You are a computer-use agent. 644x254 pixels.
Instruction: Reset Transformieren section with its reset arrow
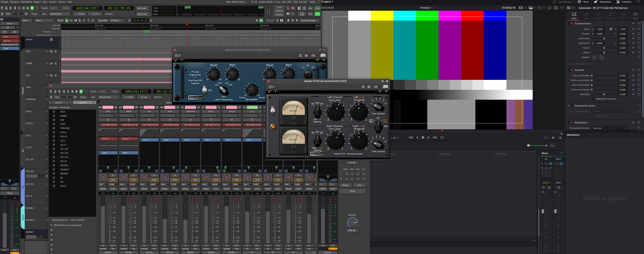[x=639, y=23]
